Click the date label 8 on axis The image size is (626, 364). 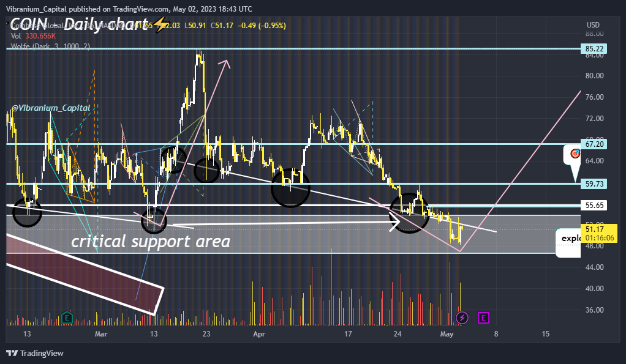click(x=496, y=334)
